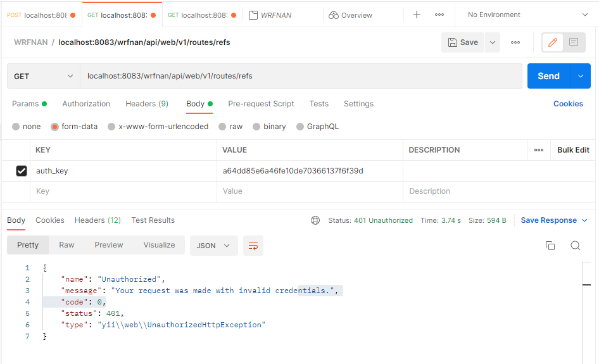599x364 pixels.
Task: Expand the JSON format dropdown
Action: [x=213, y=246]
